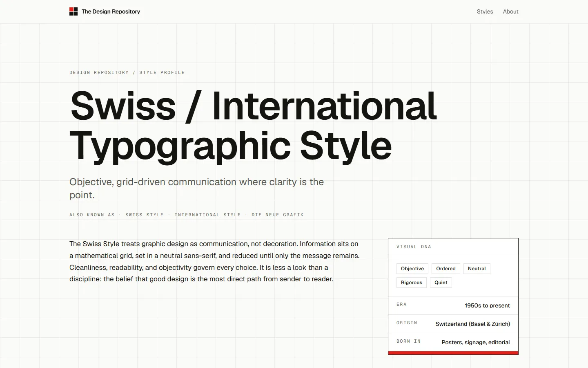This screenshot has height=368, width=588.
Task: Click the red and black squares logo icon
Action: [73, 11]
